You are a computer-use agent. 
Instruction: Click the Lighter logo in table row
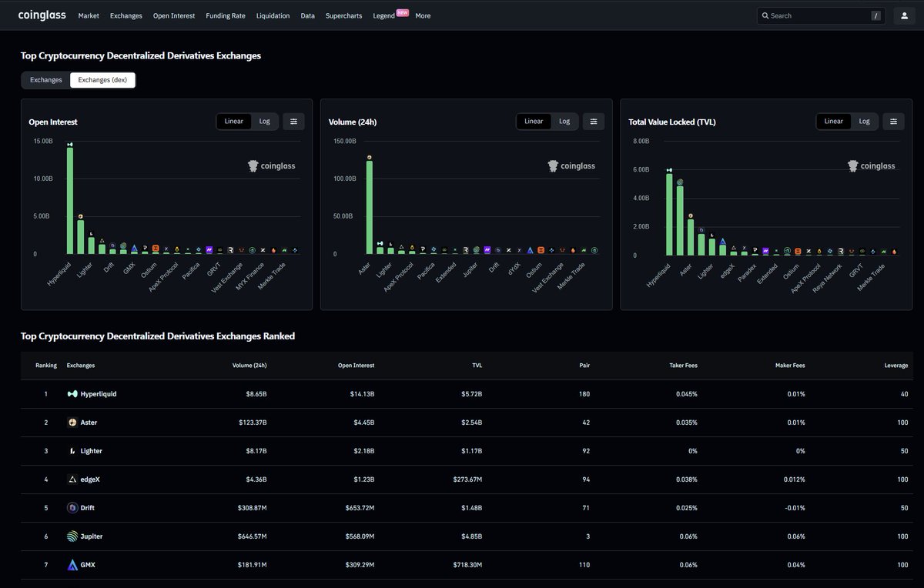tap(72, 451)
